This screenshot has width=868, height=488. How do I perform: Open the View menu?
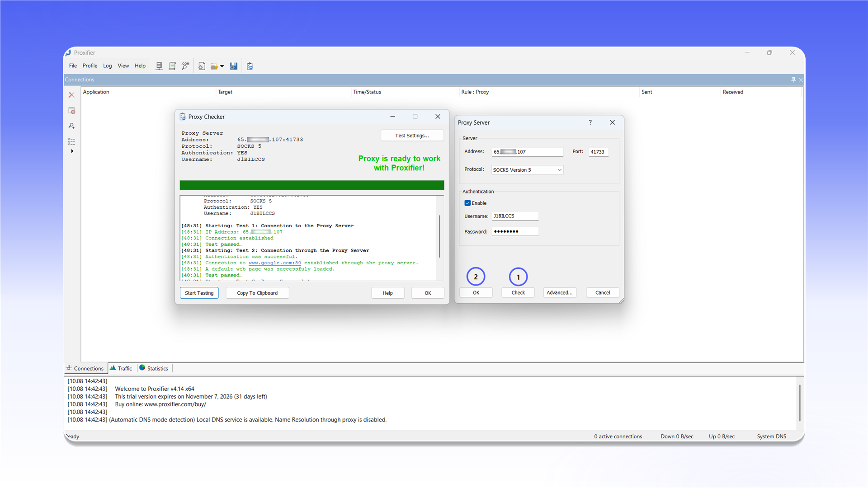point(123,66)
